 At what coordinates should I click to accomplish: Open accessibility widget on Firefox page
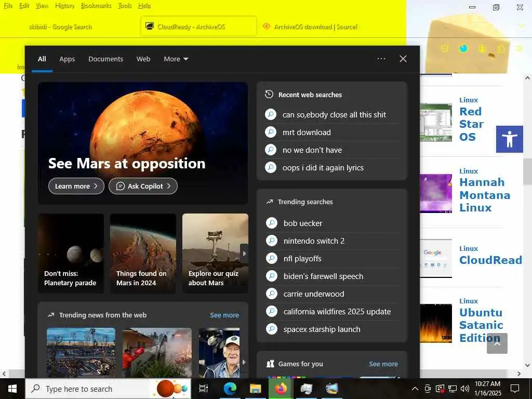coord(509,139)
